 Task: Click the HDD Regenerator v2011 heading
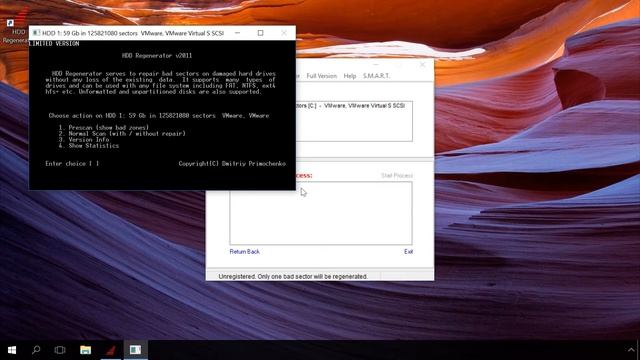157,56
